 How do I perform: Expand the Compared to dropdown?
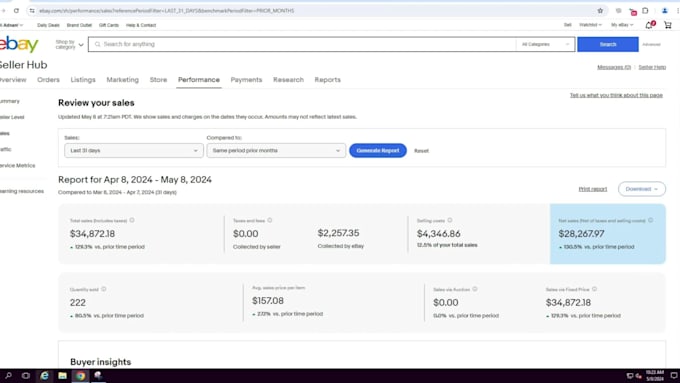tap(276, 151)
